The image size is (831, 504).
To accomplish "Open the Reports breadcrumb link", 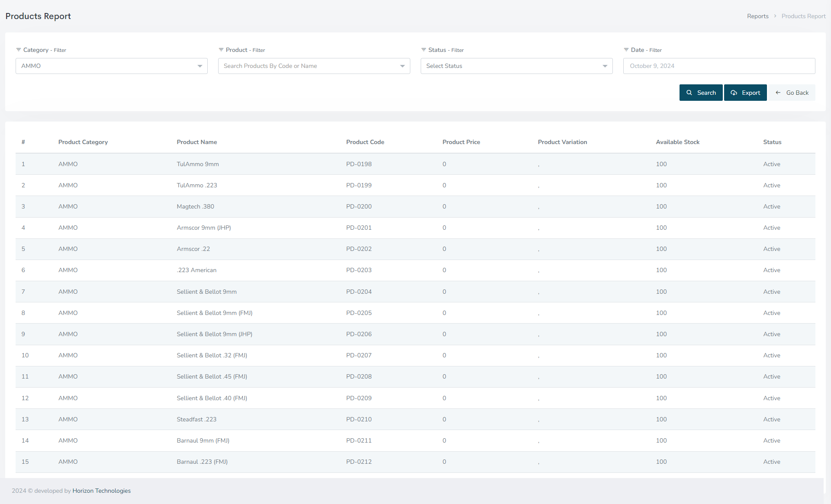I will coord(757,16).
